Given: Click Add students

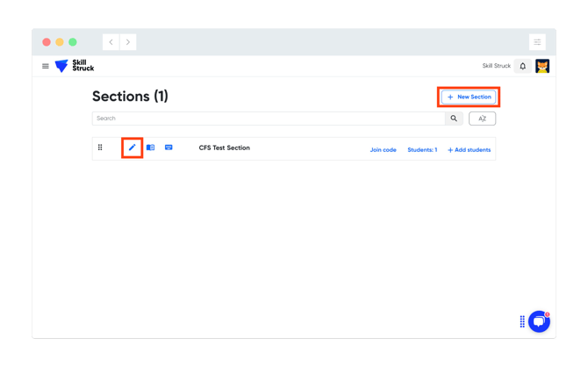Looking at the screenshot, I should [470, 150].
